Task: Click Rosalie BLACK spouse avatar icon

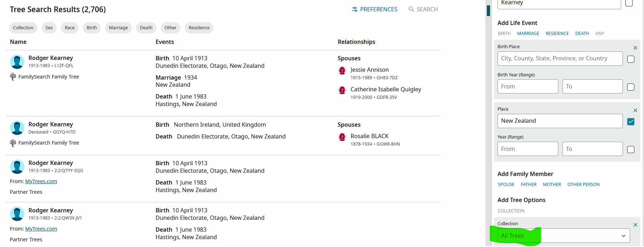Action: pyautogui.click(x=342, y=137)
